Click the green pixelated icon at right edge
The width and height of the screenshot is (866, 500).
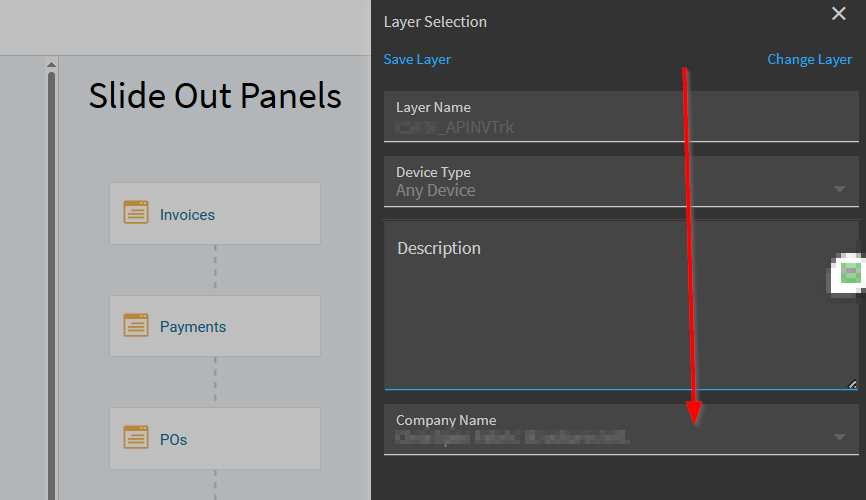(x=848, y=273)
